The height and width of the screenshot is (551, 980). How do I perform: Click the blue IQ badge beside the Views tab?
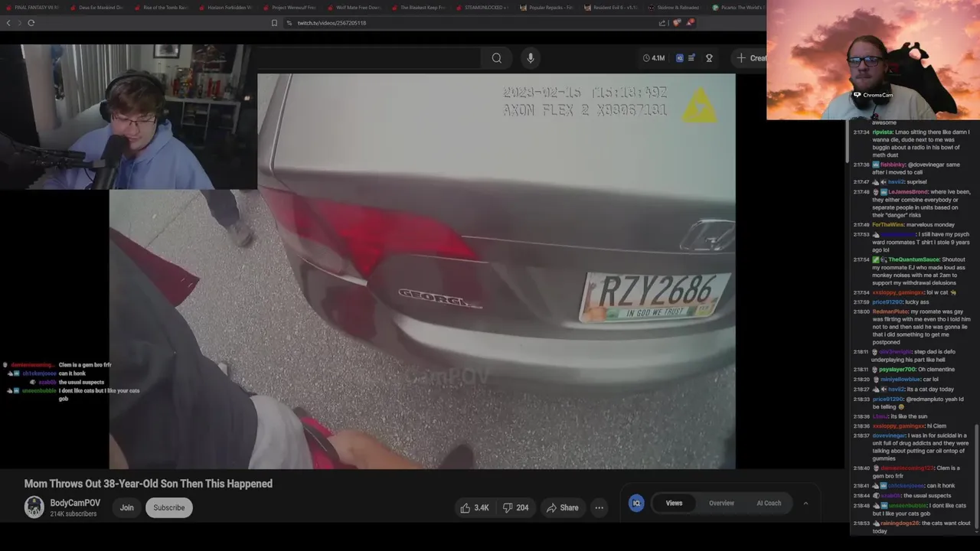pyautogui.click(x=636, y=503)
